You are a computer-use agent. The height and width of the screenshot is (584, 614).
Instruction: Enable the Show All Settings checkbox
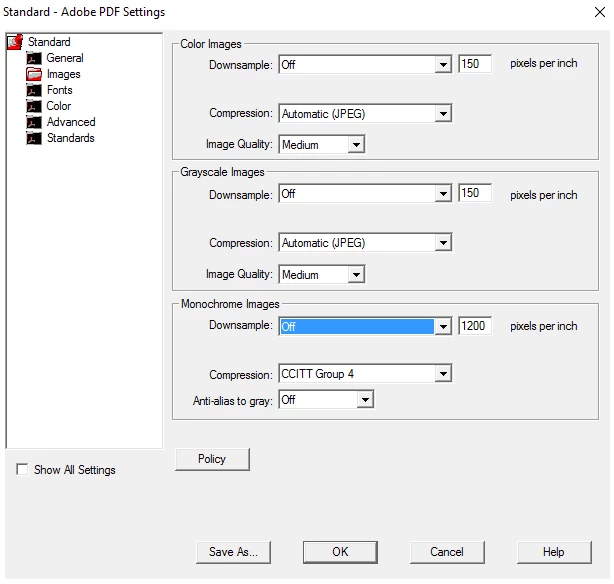click(22, 469)
